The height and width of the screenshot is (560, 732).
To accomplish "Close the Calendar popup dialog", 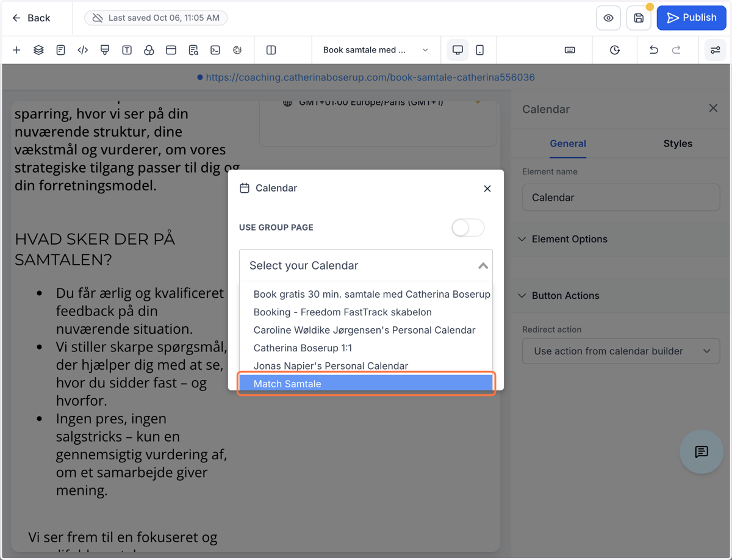I will pyautogui.click(x=487, y=188).
